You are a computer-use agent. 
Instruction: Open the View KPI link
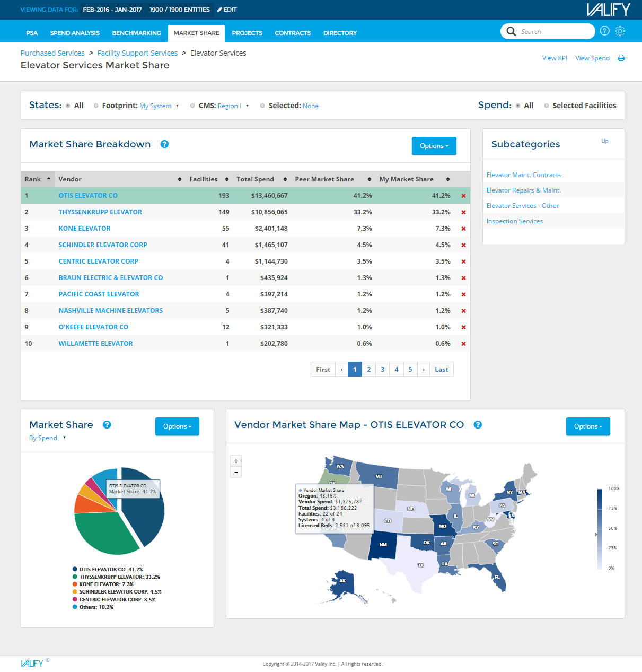[555, 58]
